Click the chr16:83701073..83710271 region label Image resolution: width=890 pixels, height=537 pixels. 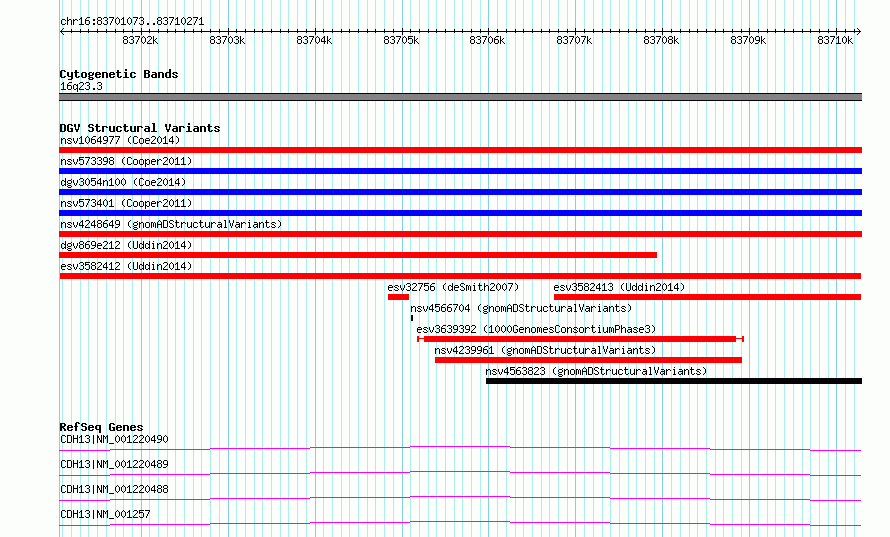pos(132,22)
